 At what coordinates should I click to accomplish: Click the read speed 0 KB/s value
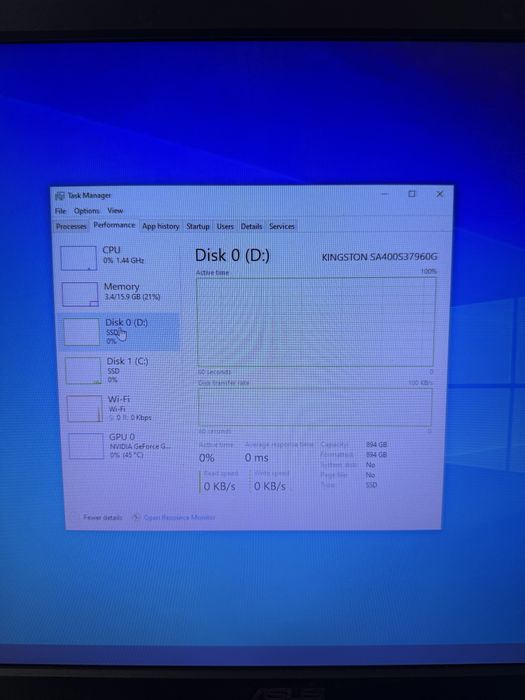pos(219,486)
